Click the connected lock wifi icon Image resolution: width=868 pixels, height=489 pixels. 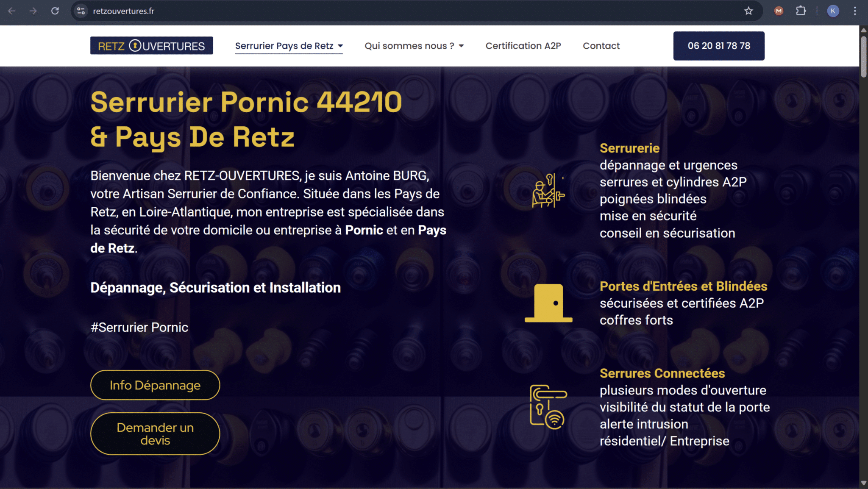[548, 407]
